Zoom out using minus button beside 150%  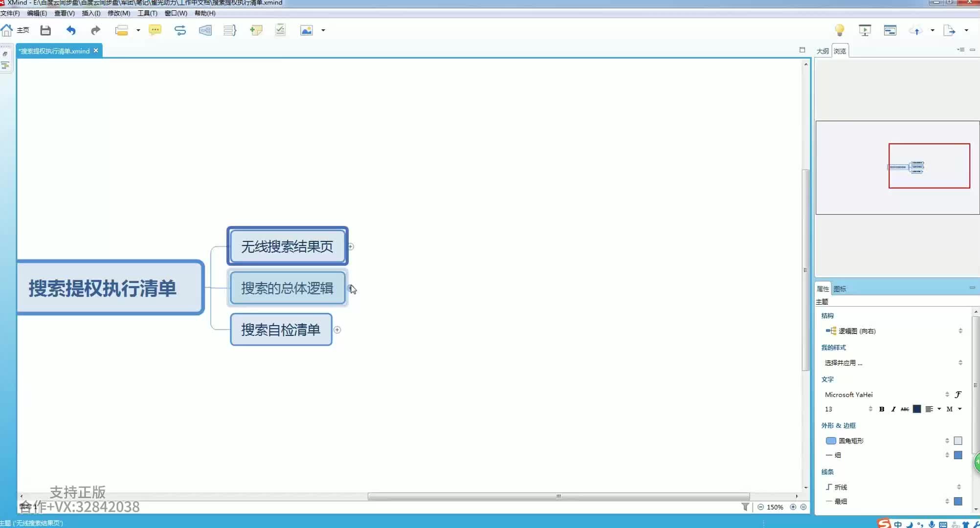coord(761,507)
